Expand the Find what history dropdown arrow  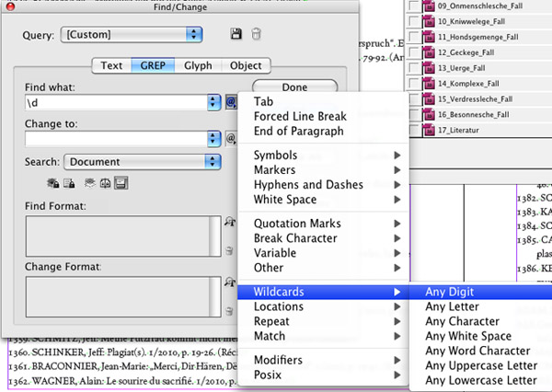(213, 102)
